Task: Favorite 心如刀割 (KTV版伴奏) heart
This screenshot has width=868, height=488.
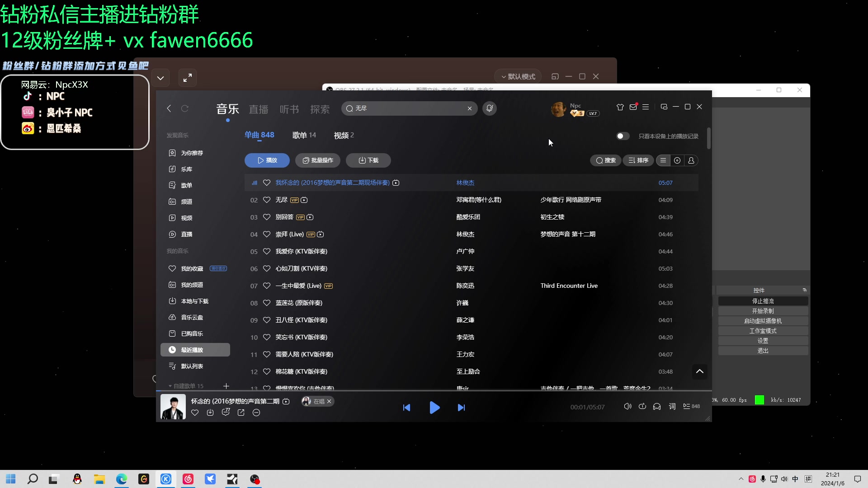Action: pyautogui.click(x=267, y=268)
